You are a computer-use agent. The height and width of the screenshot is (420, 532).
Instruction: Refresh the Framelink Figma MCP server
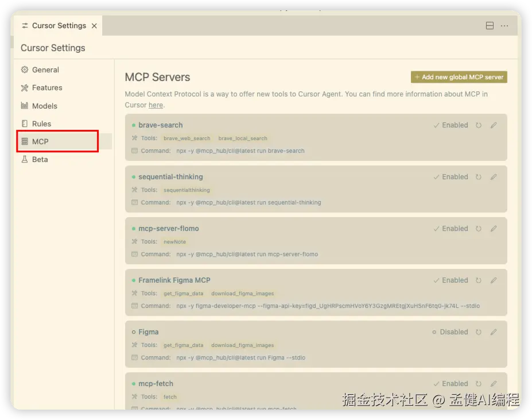pos(479,280)
